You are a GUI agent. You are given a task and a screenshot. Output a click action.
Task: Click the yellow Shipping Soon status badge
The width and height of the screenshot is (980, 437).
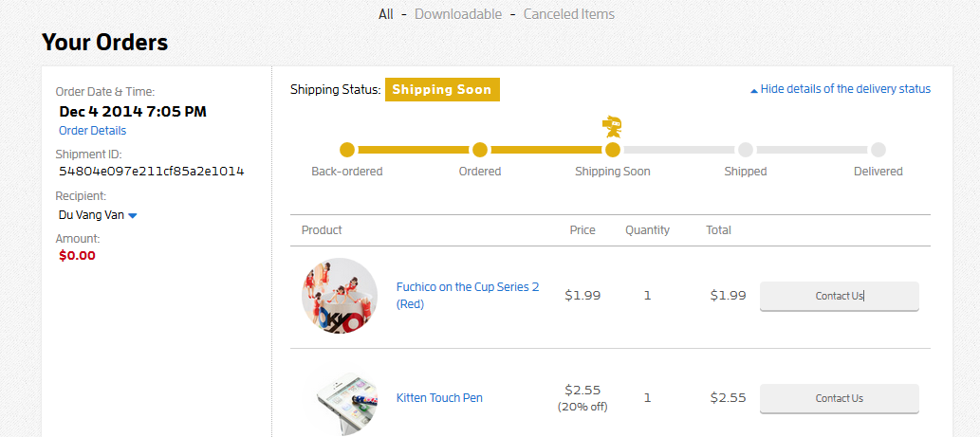pyautogui.click(x=442, y=90)
